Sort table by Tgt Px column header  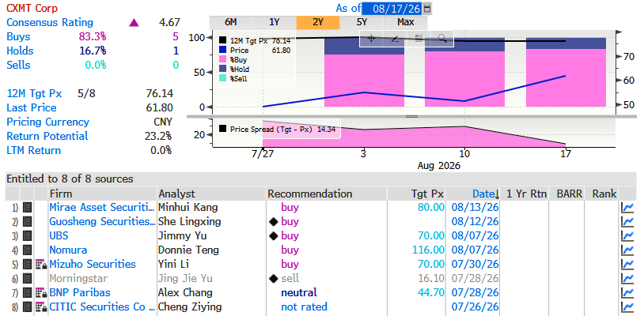417,194
